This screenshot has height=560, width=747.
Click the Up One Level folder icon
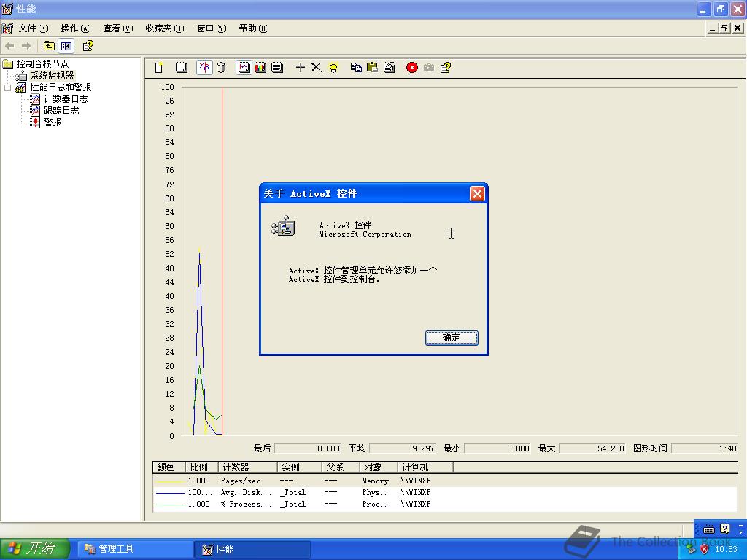49,46
